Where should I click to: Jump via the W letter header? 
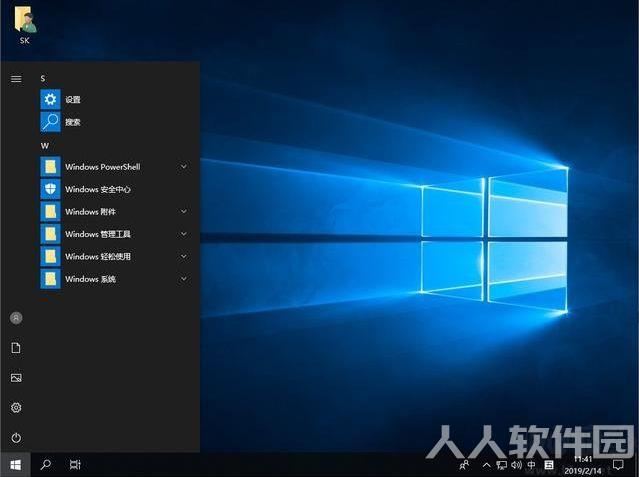[x=44, y=146]
